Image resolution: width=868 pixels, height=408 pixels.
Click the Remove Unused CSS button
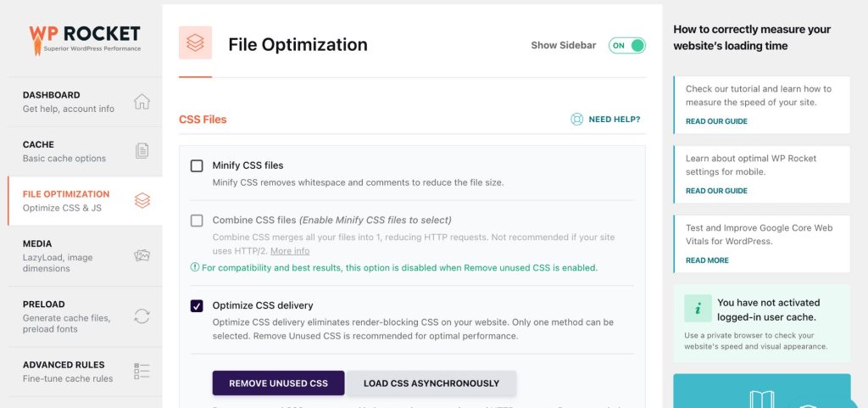pos(278,383)
